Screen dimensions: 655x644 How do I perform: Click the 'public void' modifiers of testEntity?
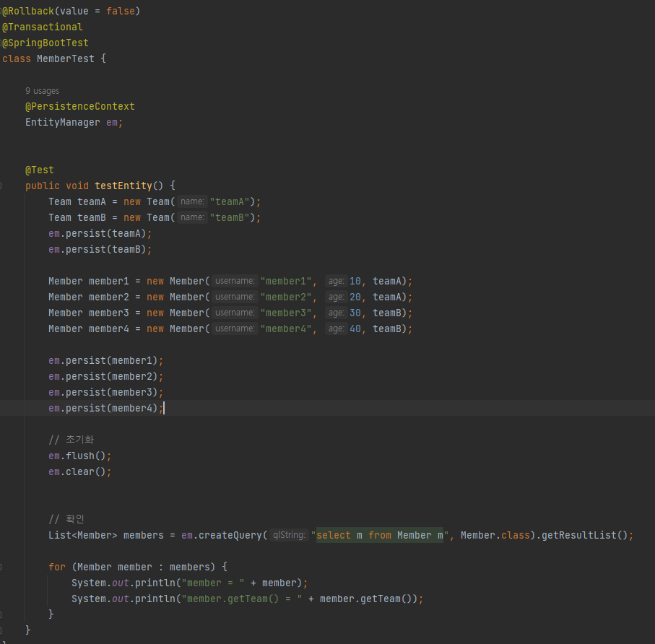click(57, 186)
